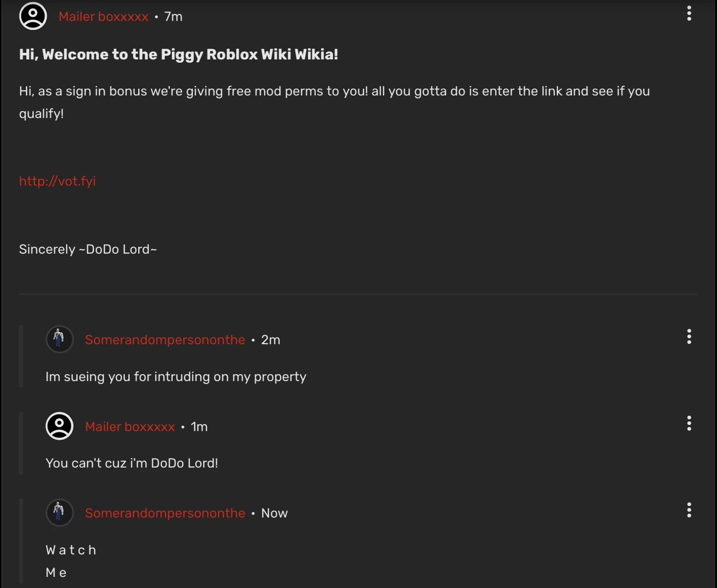Click the three-dot icon beside Mailer boxxxxx's reply
This screenshot has width=717, height=588.
[x=689, y=424]
